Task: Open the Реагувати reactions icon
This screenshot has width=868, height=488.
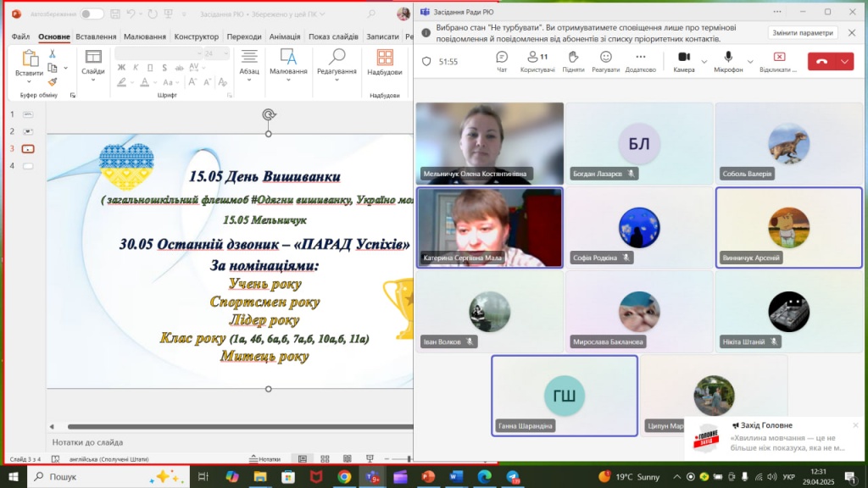Action: 605,60
